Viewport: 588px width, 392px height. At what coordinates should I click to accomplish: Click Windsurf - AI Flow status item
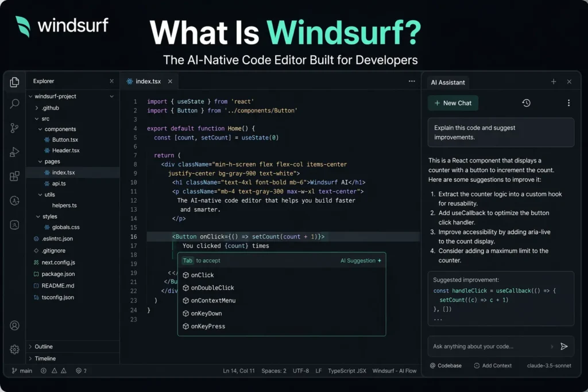(394, 371)
